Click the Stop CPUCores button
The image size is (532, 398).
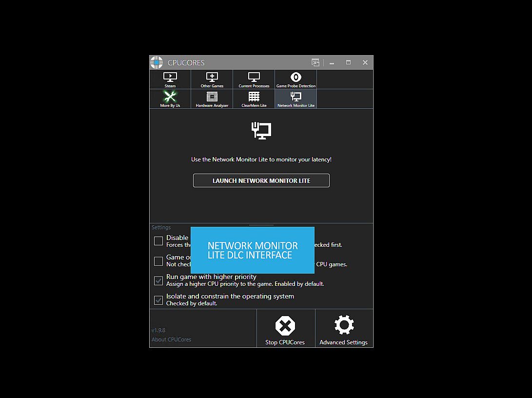click(x=285, y=328)
